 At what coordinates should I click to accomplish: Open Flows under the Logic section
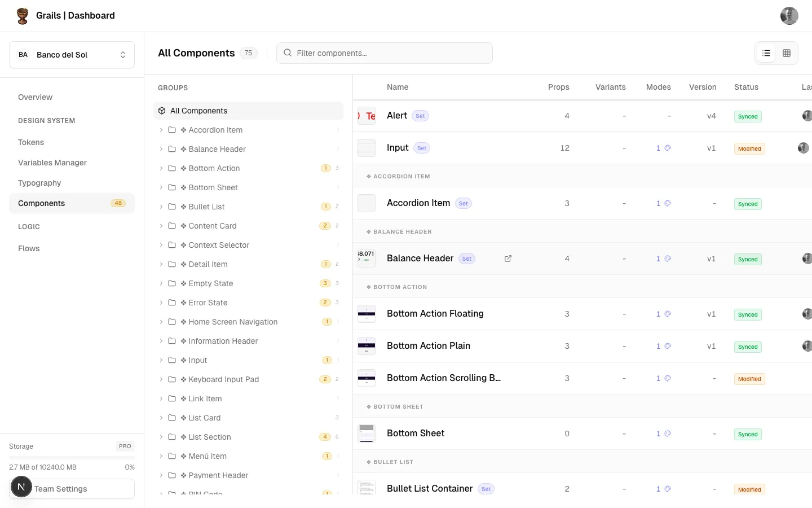[x=29, y=248]
